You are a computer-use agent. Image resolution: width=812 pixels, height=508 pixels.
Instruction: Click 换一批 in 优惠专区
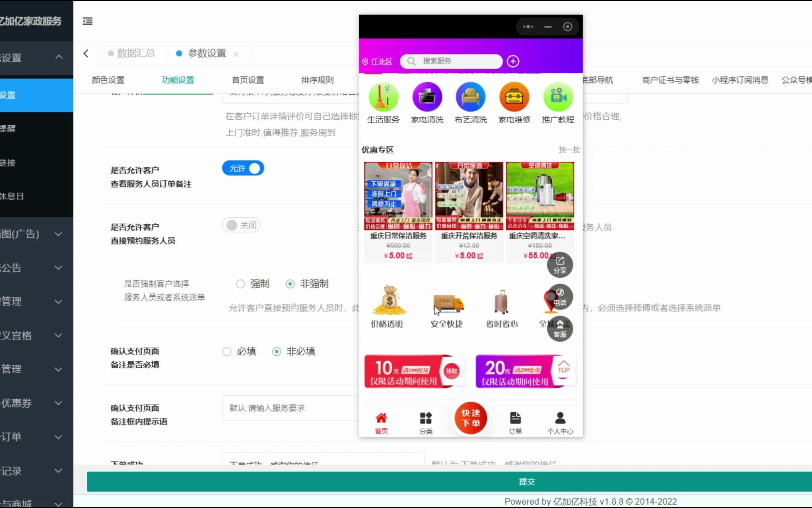(x=569, y=150)
